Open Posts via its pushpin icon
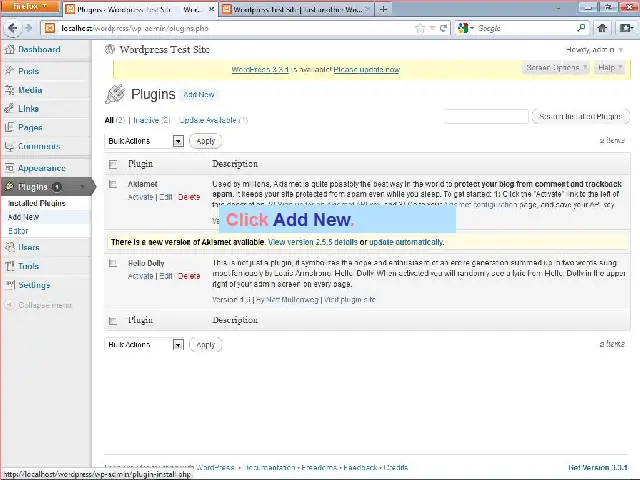 coord(10,71)
